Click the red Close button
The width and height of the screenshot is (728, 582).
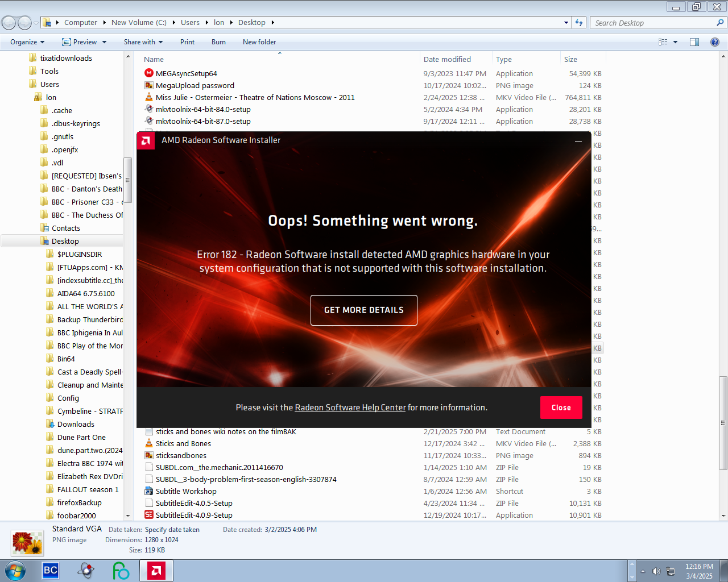point(561,408)
